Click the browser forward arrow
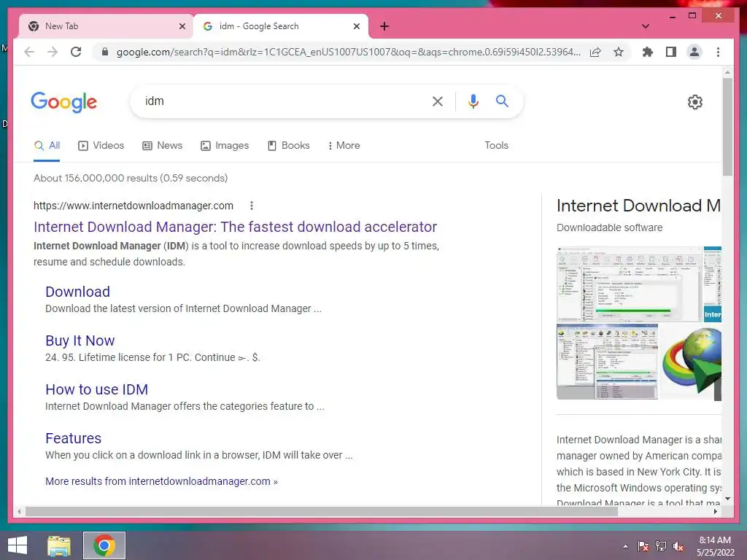747x560 pixels. click(53, 52)
